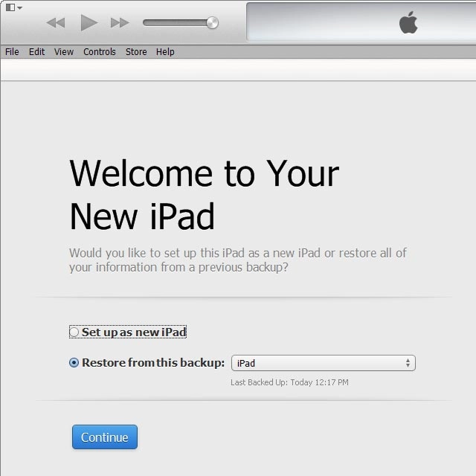The image size is (476, 476).
Task: Expand the iPad backup selection dropdown
Action: point(324,363)
